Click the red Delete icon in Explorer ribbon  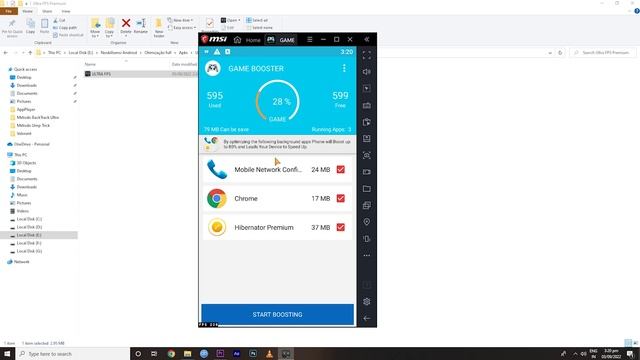[x=126, y=23]
